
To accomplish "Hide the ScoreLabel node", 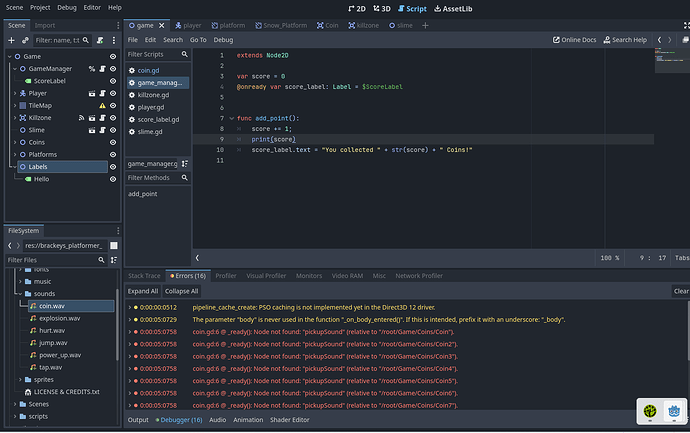I will coord(113,81).
